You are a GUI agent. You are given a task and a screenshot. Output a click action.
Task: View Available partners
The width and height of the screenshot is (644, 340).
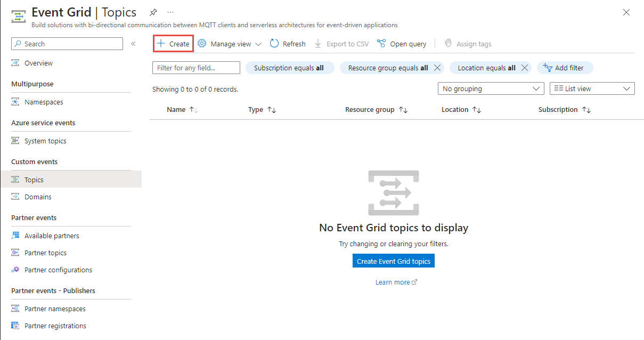tap(51, 235)
